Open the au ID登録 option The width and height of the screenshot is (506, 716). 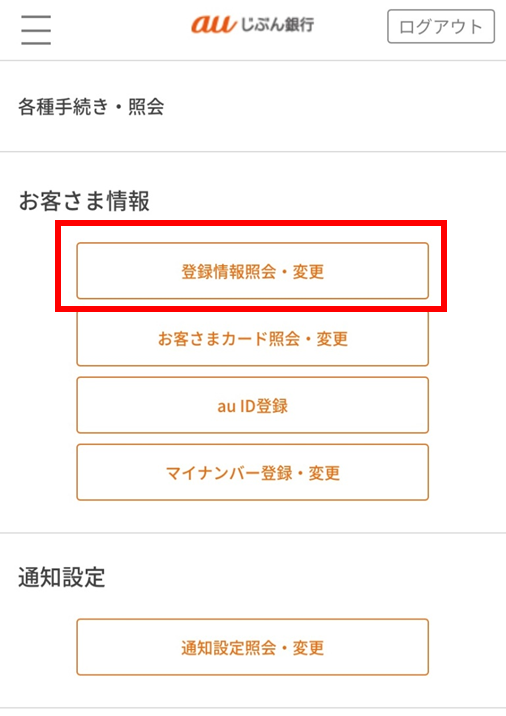pyautogui.click(x=253, y=405)
